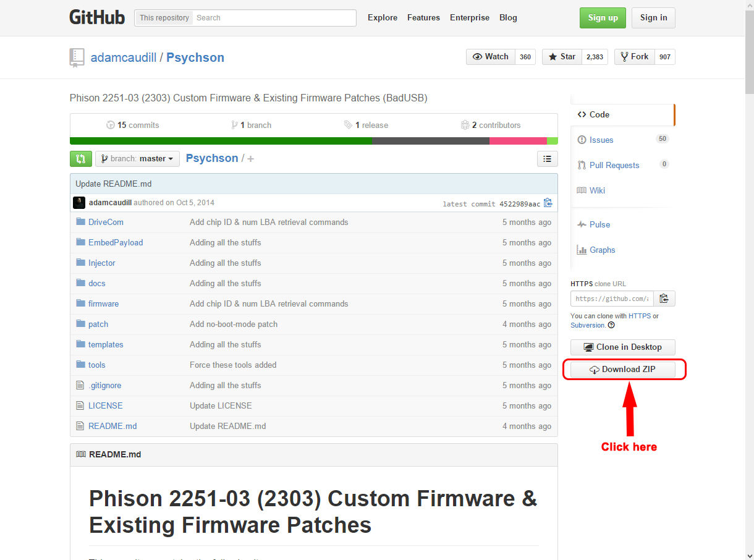Show the stargazers count 2,383
754x560 pixels.
click(x=595, y=57)
